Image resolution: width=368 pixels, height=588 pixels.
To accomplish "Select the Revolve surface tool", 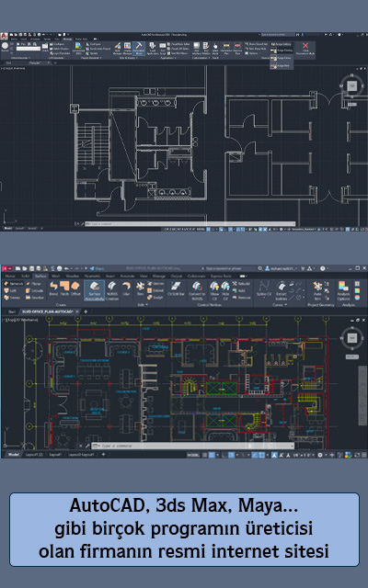I will 35,298.
